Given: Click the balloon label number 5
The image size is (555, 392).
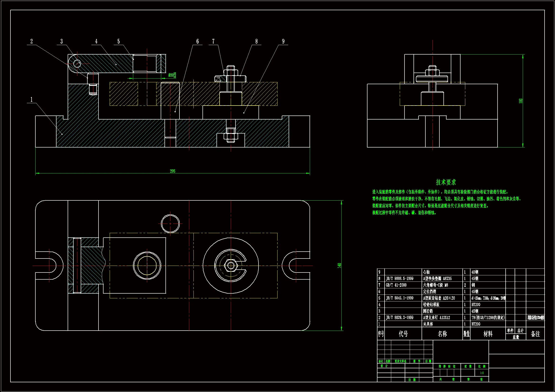Looking at the screenshot, I should (118, 42).
